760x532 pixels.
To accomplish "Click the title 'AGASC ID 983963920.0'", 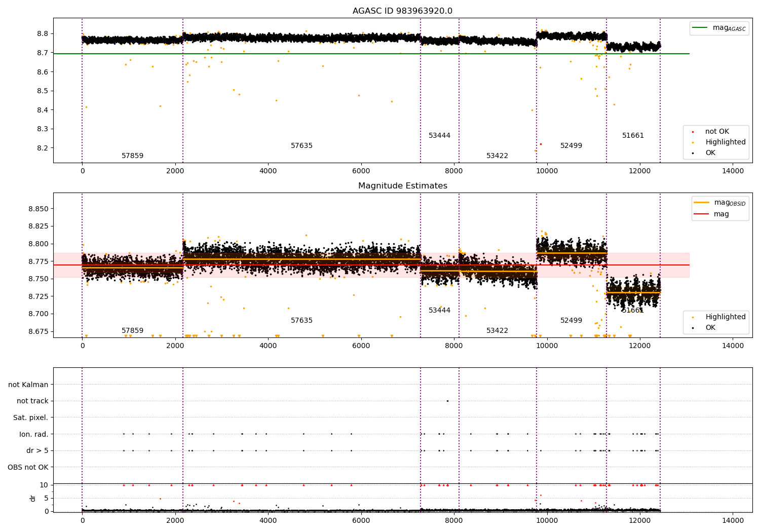I will (x=402, y=11).
